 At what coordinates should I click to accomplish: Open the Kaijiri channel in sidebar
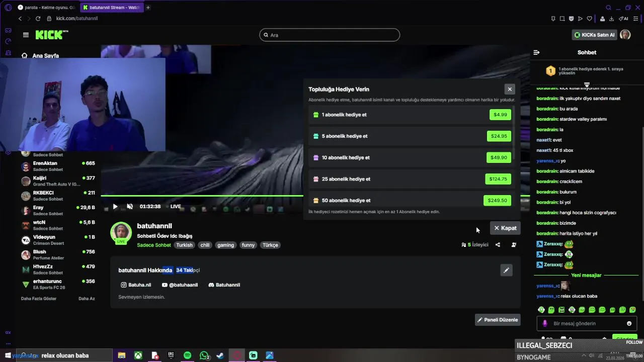coord(58,181)
